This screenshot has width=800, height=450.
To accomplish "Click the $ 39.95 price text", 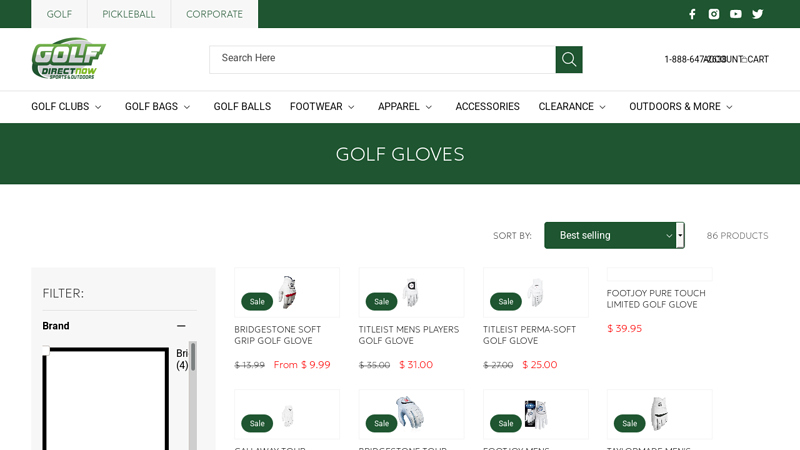I will pyautogui.click(x=624, y=329).
